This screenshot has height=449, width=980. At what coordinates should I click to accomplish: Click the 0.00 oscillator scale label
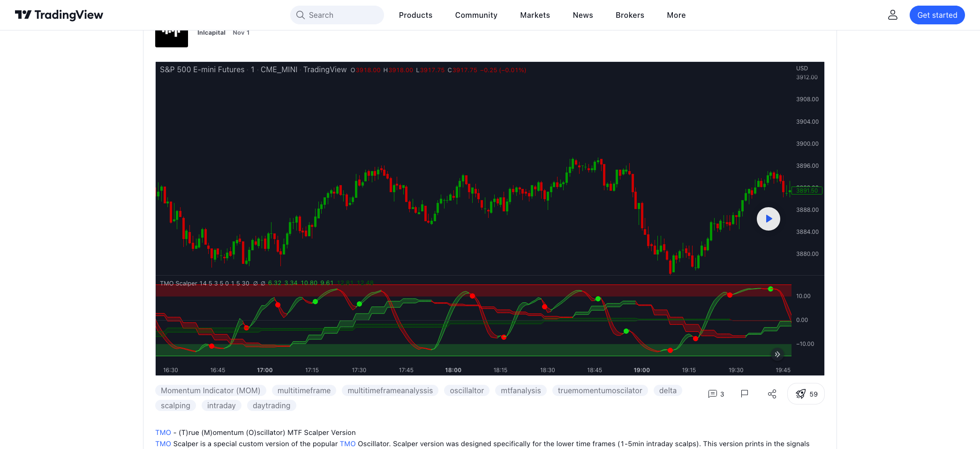(x=802, y=320)
